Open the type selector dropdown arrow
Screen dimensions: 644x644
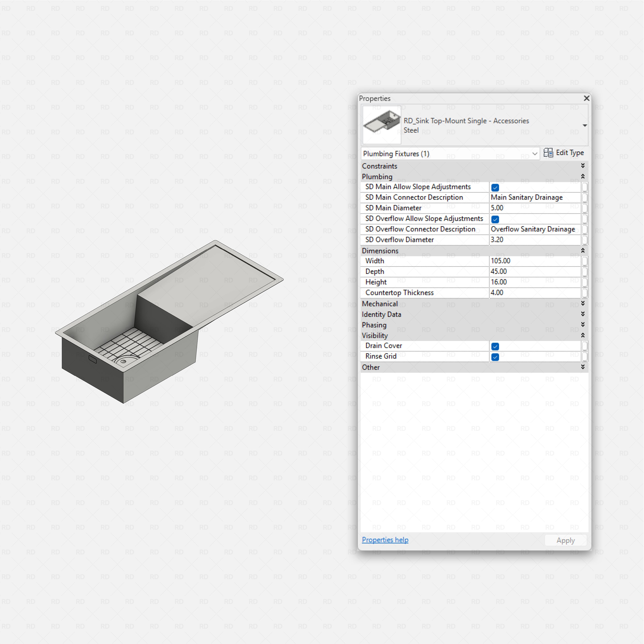pos(585,125)
